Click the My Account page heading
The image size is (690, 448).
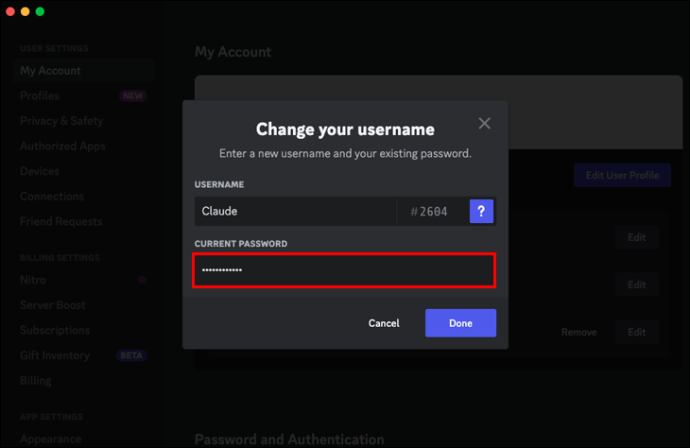pyautogui.click(x=233, y=52)
